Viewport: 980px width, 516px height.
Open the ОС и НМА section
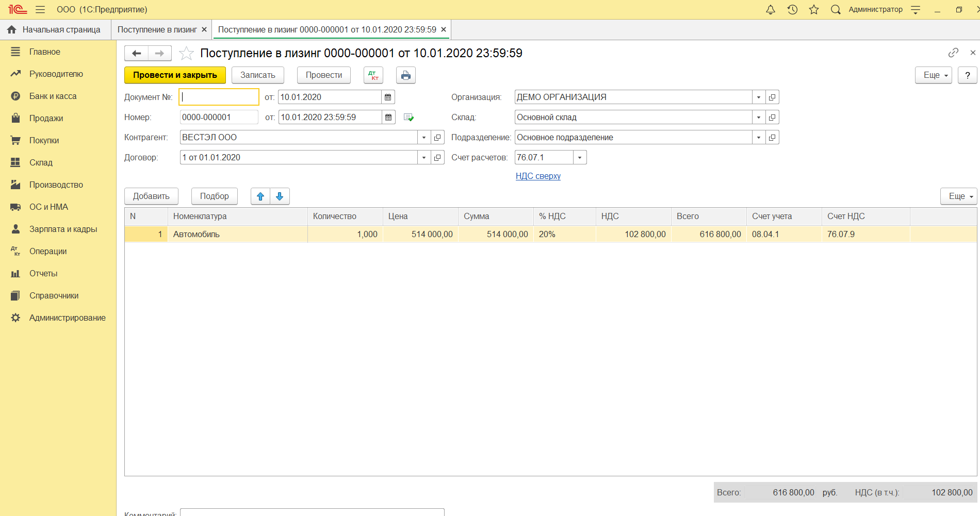click(48, 207)
